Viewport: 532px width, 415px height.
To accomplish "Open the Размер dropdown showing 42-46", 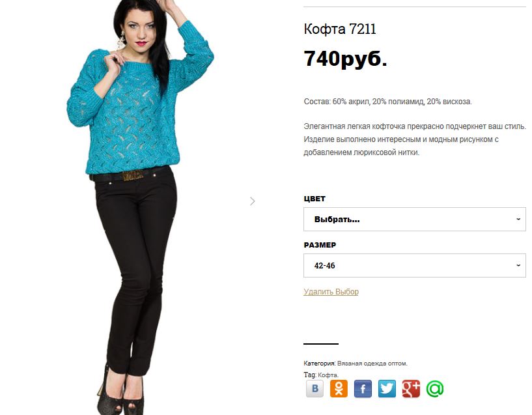I will tap(415, 265).
